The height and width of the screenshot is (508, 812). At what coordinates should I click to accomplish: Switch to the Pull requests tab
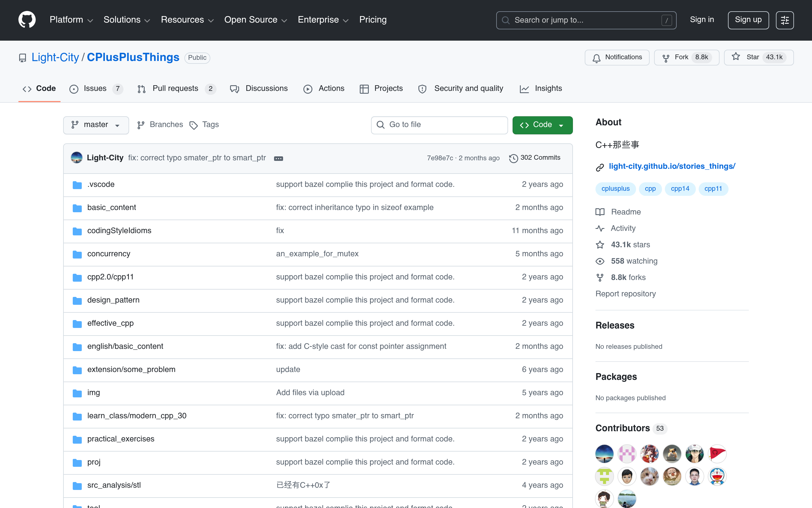[x=176, y=89]
